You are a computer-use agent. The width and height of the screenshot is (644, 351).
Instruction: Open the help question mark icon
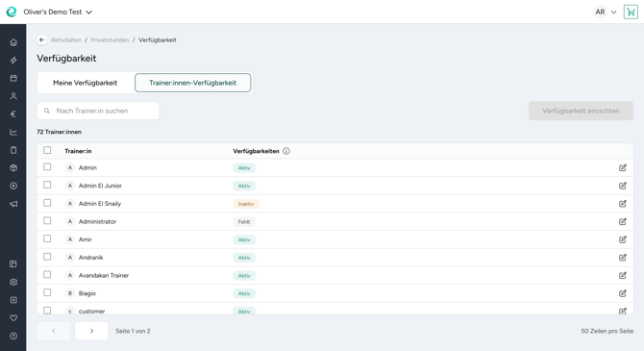point(13,336)
